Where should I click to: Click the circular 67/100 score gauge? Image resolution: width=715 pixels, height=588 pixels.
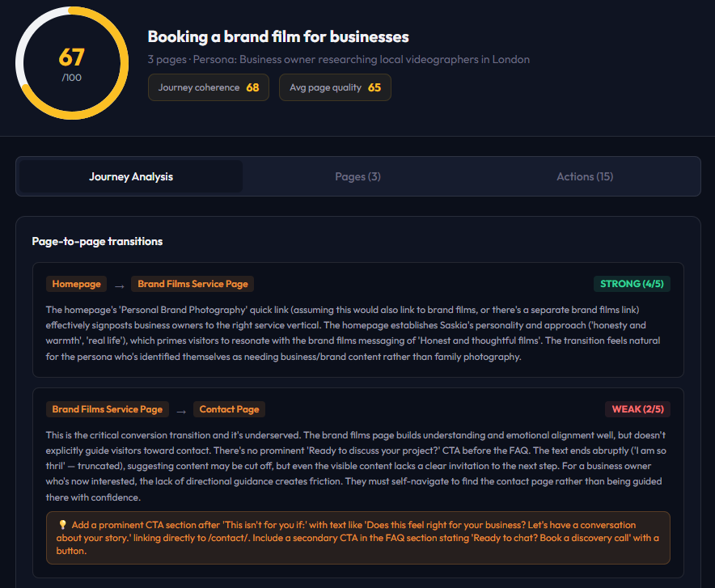pos(72,63)
